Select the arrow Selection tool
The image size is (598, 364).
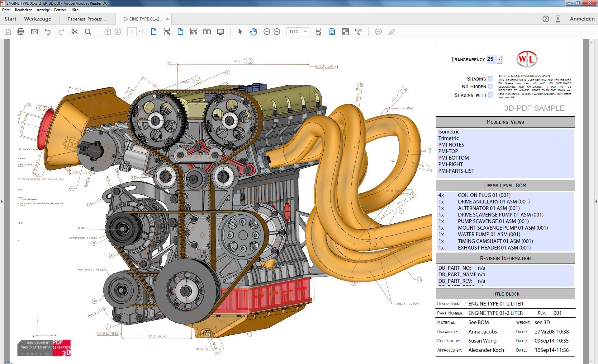click(x=240, y=32)
